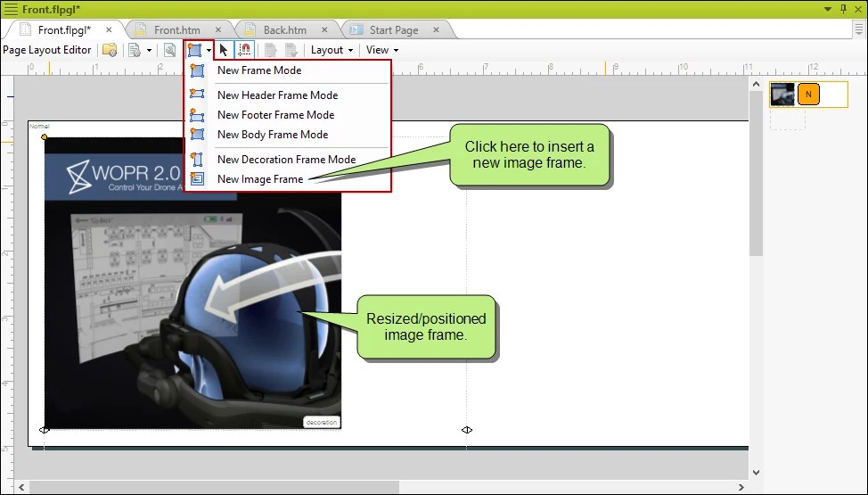Click the Normal page label
Viewport: 868px width, 495px height.
click(38, 126)
